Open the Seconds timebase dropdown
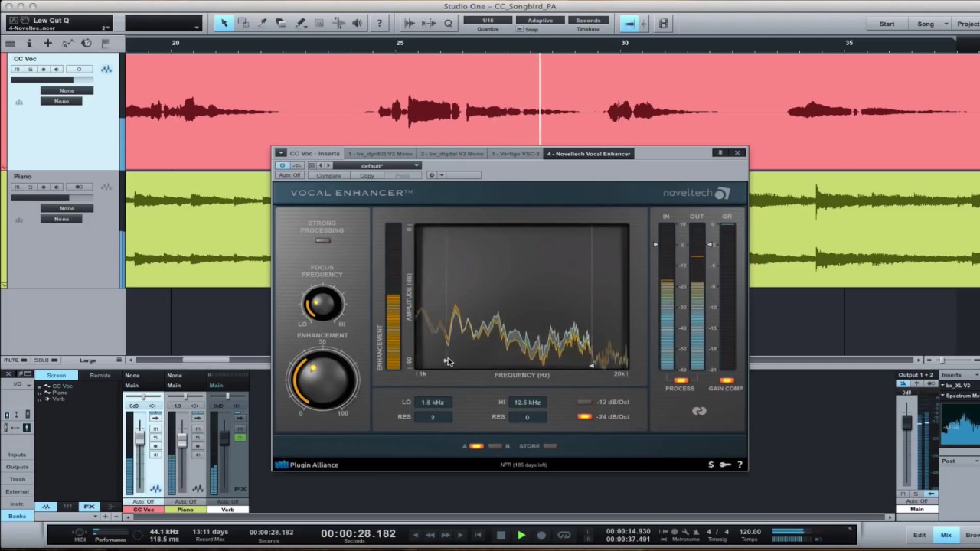Screen dimensions: 980x551 tap(588, 21)
